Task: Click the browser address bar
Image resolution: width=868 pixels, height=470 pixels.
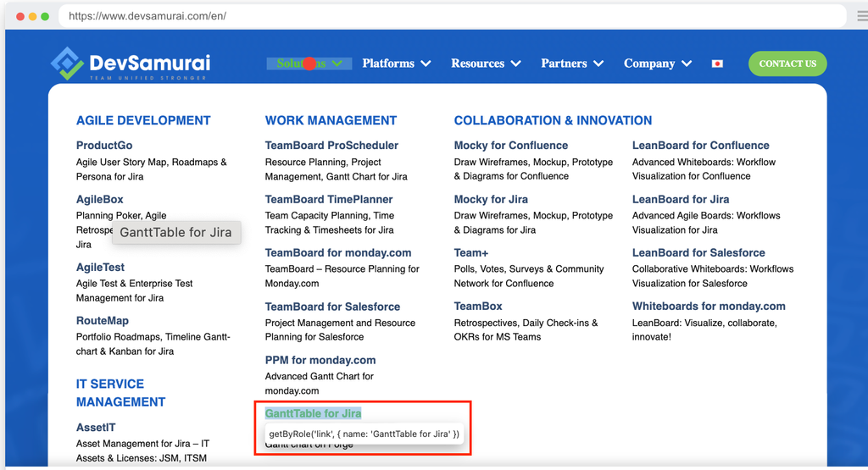Action: pos(451,16)
